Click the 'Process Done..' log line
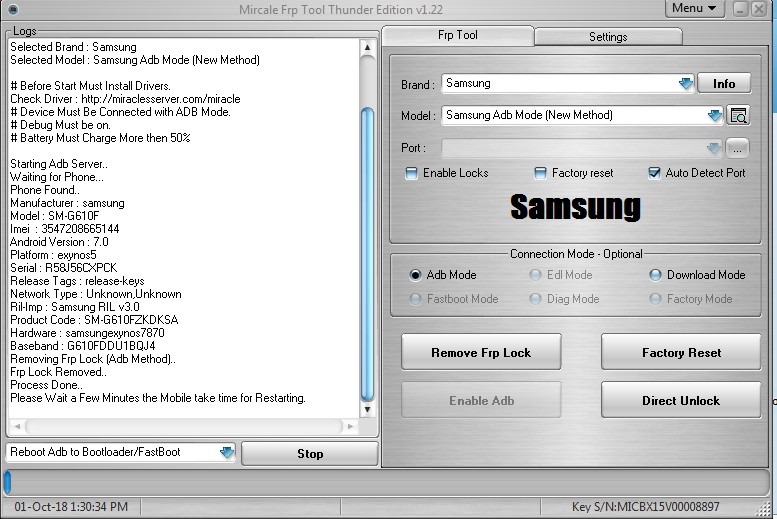This screenshot has width=777, height=519. 47,385
